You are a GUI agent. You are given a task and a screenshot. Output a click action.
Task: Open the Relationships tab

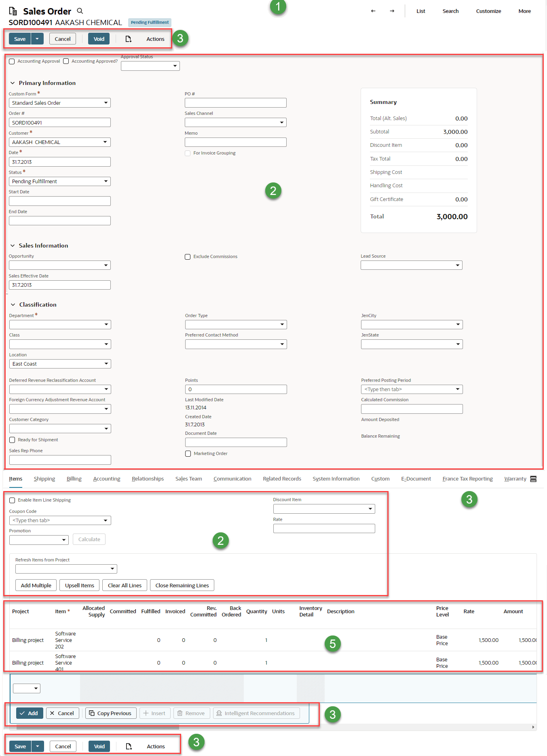coord(148,479)
